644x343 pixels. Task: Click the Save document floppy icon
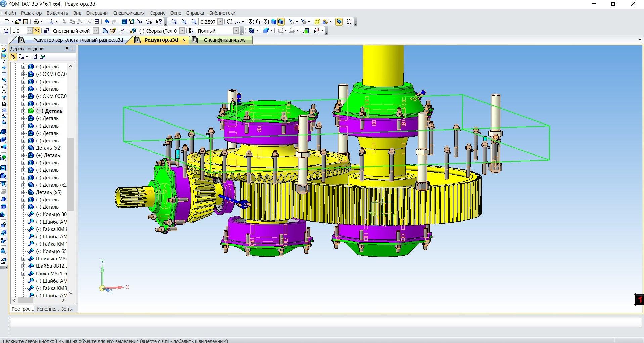[x=26, y=22]
